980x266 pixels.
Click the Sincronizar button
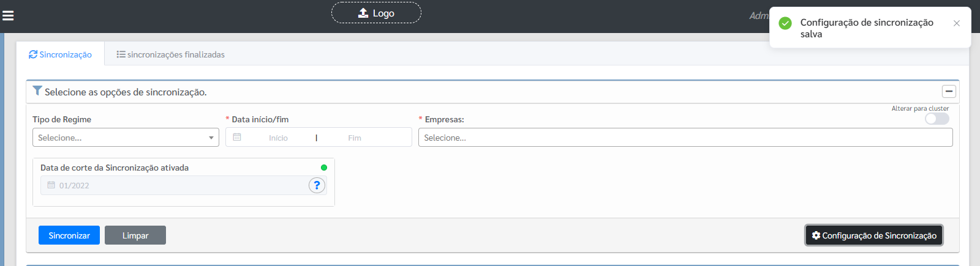click(x=69, y=235)
